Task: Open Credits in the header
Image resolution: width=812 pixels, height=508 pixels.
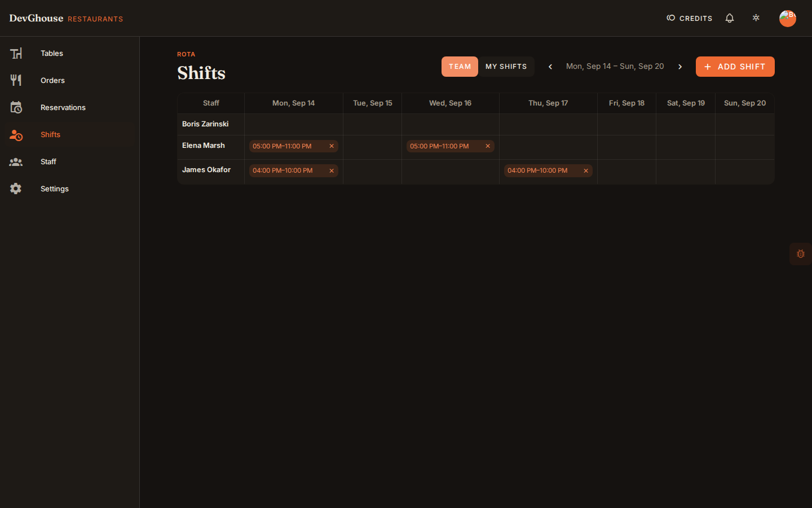Action: coord(689,18)
